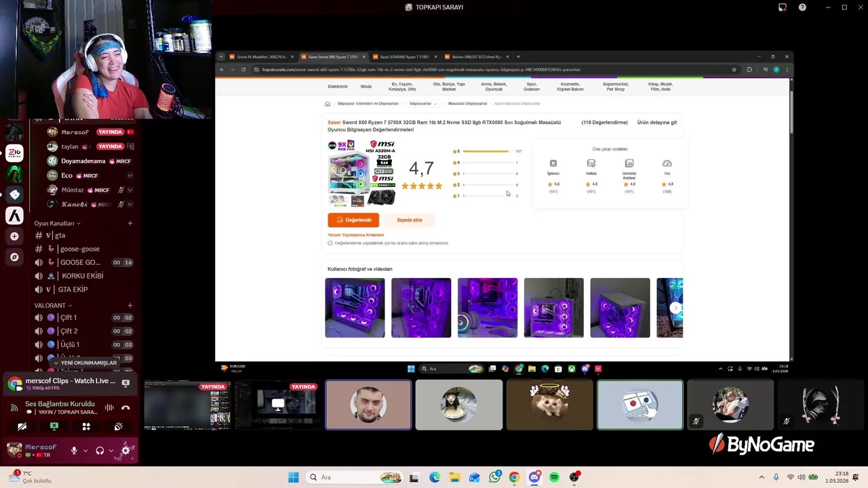
Task: Open Yorum Yayınlanma Kriterleri link
Action: (355, 235)
